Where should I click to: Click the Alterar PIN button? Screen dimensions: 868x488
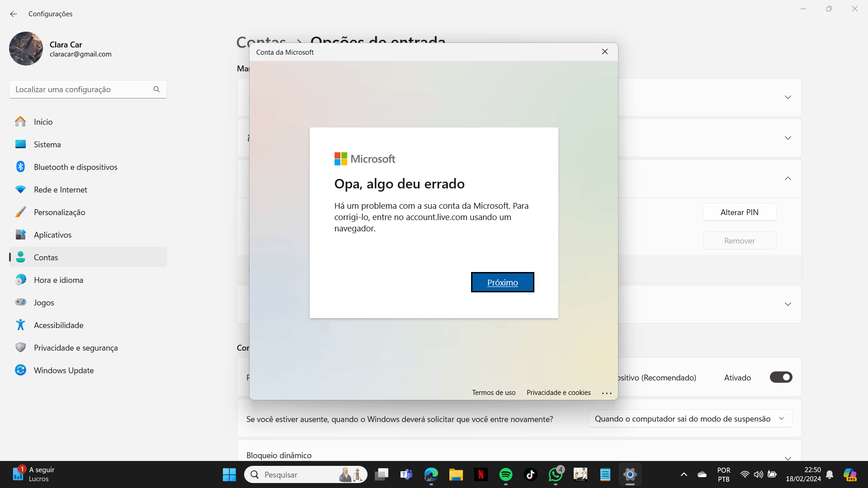[x=739, y=212]
